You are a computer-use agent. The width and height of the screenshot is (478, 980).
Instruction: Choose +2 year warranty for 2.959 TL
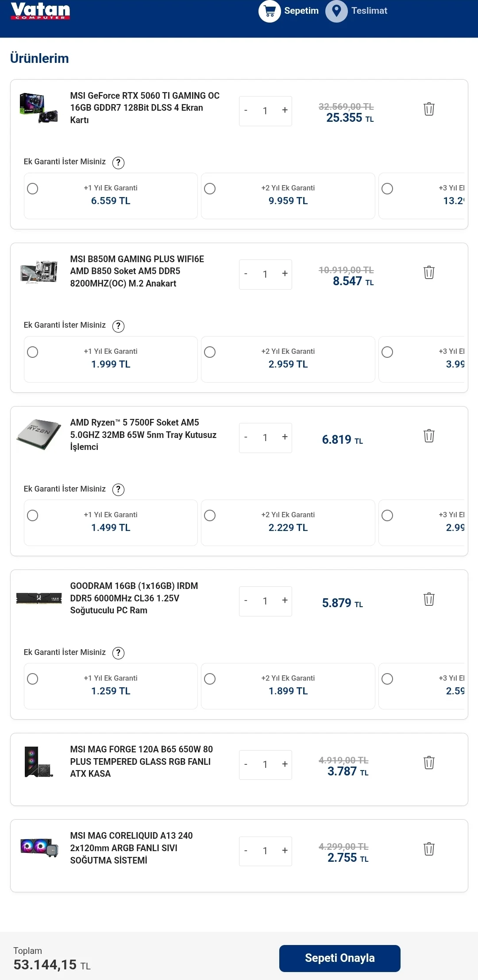coord(210,352)
